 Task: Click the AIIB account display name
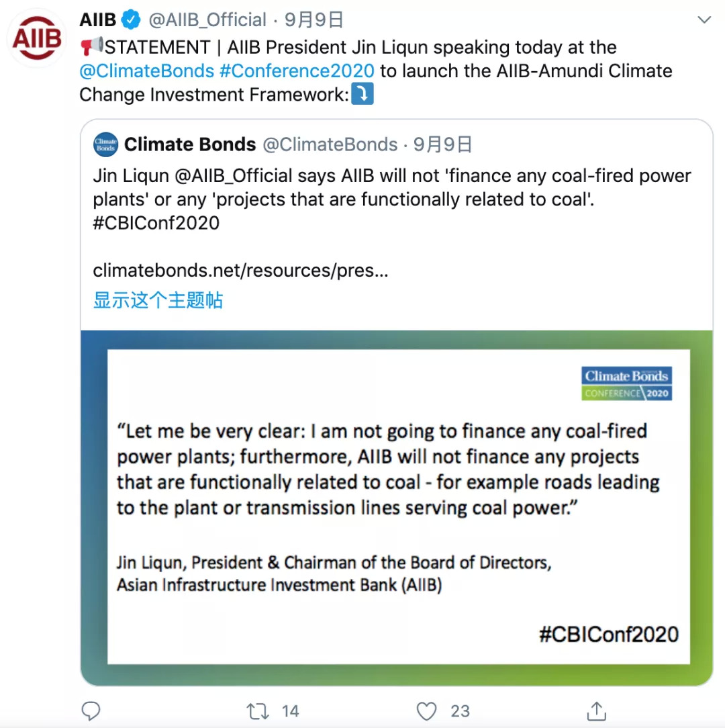click(x=98, y=20)
